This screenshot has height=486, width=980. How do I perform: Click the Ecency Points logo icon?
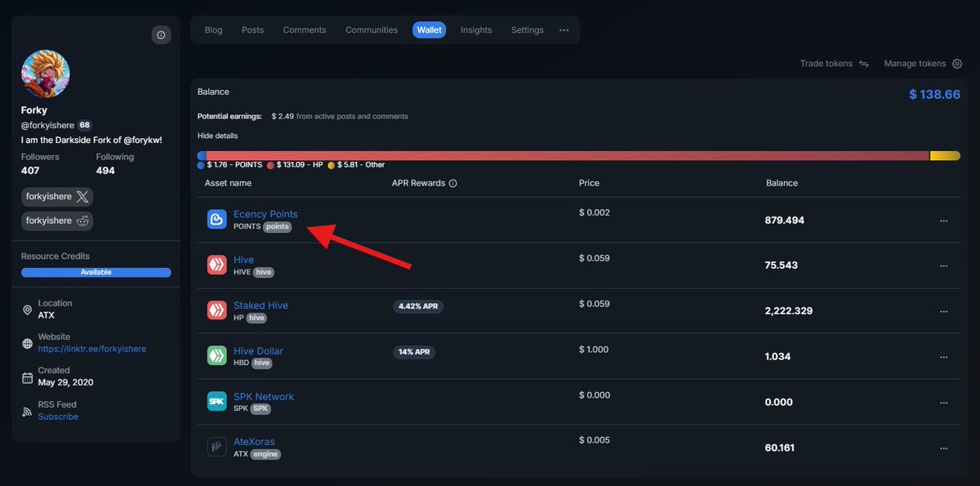216,220
